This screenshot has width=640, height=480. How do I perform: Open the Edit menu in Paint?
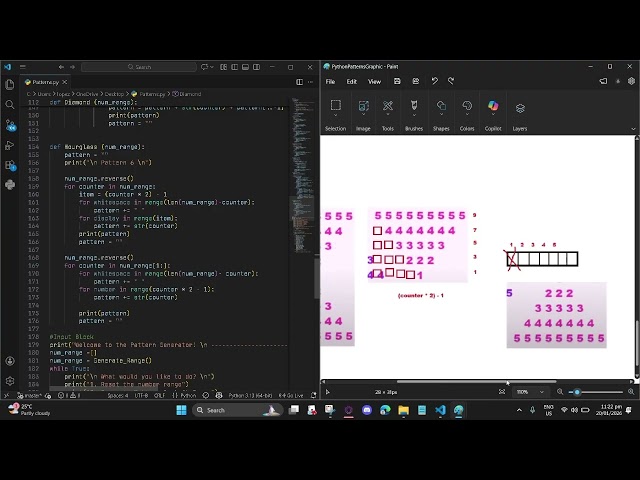click(351, 82)
